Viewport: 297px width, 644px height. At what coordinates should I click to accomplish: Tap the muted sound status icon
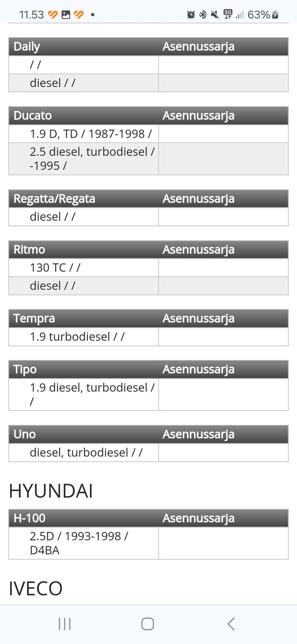point(214,15)
